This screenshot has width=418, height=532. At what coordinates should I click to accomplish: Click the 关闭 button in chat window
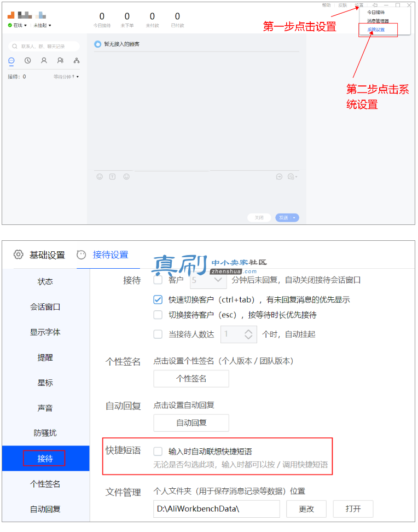259,218
